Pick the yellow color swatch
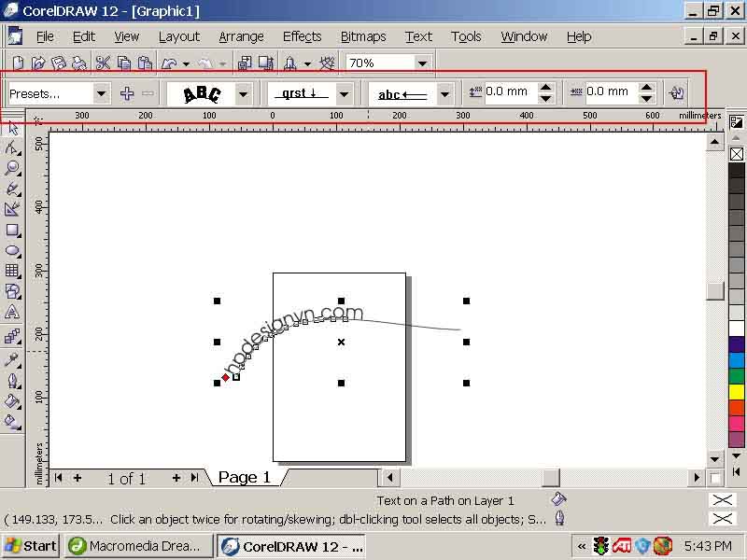Viewport: 747px width, 560px height. coord(737,392)
